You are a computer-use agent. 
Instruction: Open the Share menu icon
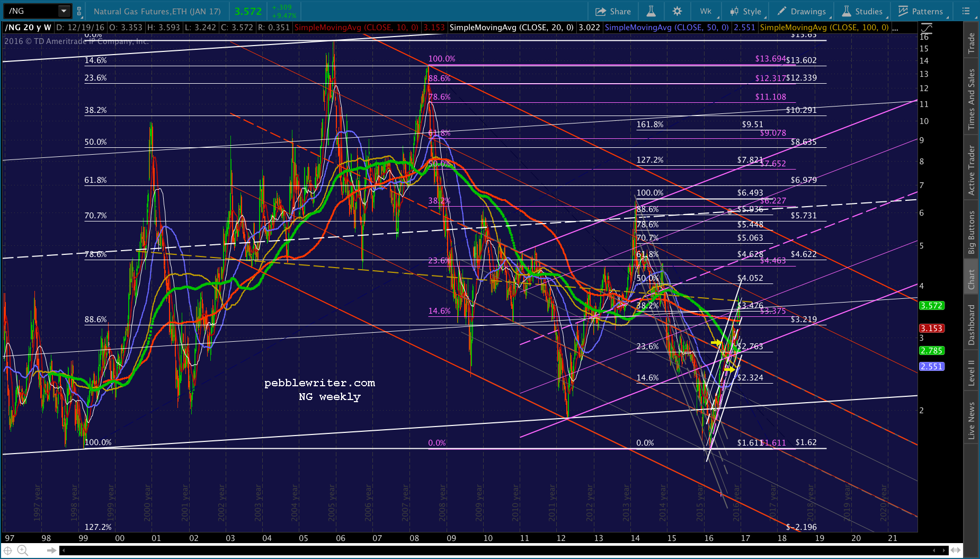coord(613,11)
